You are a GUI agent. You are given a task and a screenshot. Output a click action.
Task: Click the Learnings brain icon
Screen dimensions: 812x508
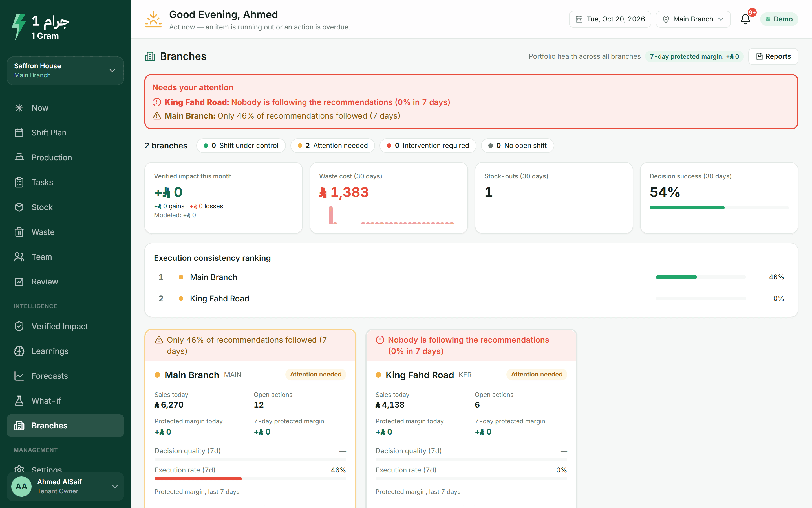click(x=19, y=351)
